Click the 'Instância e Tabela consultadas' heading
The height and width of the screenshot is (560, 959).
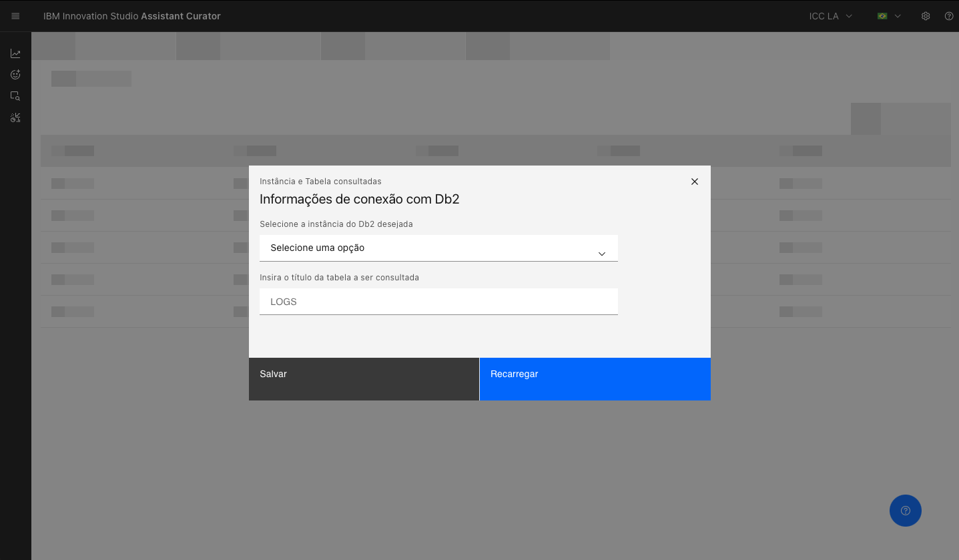click(x=319, y=181)
